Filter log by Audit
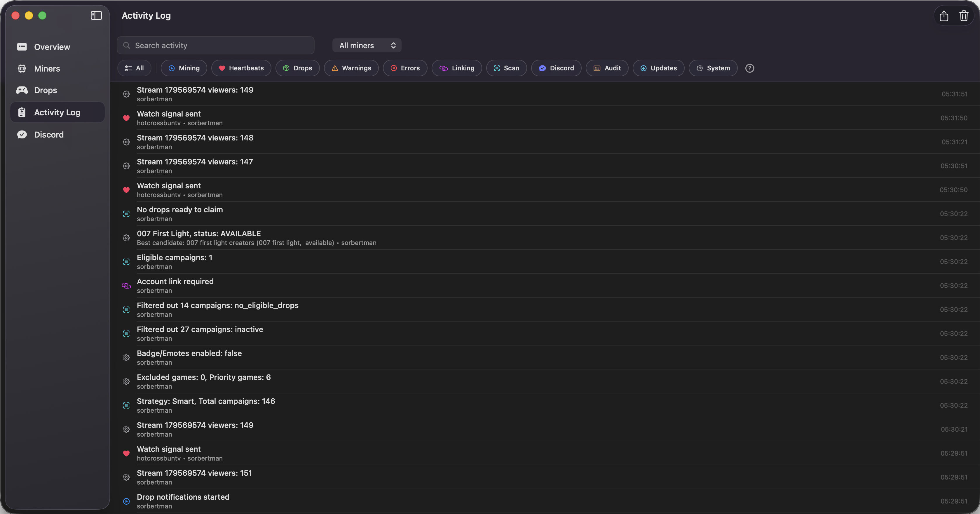Viewport: 980px width, 514px height. click(607, 68)
